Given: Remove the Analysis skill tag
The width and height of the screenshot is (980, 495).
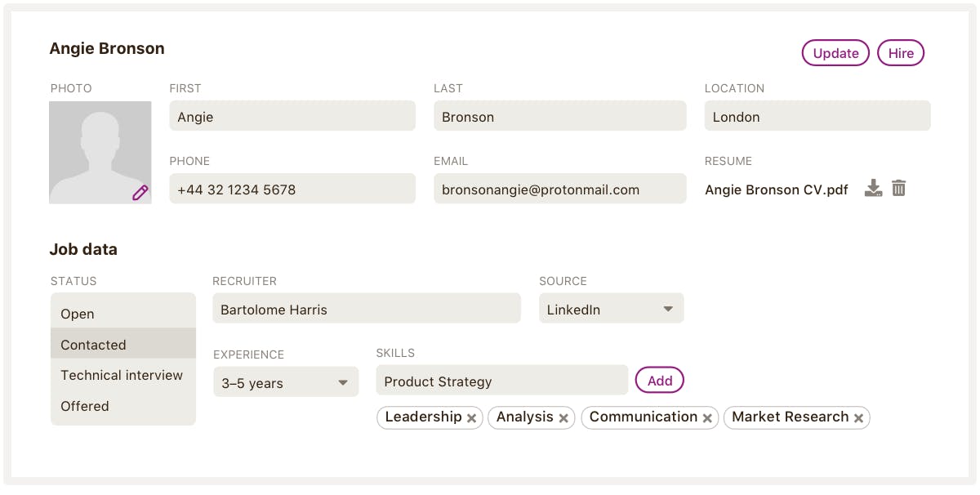Looking at the screenshot, I should (563, 418).
